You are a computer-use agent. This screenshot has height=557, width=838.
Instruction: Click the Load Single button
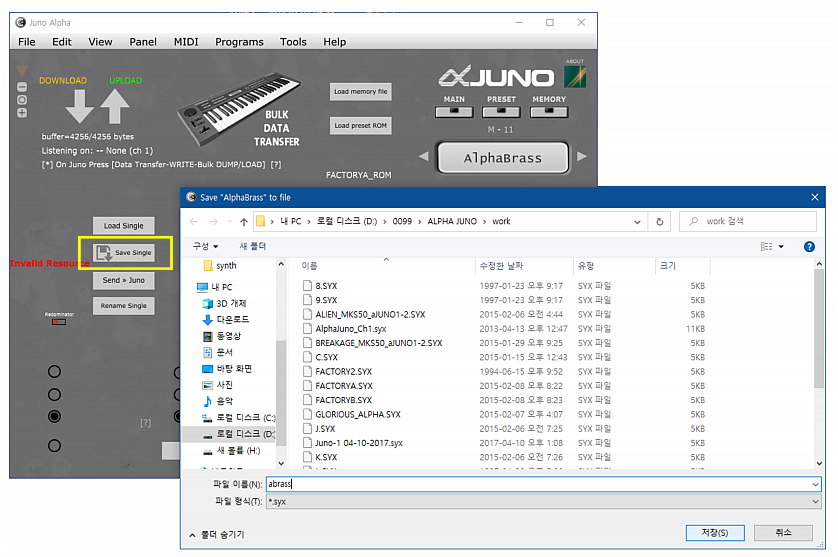pyautogui.click(x=123, y=226)
